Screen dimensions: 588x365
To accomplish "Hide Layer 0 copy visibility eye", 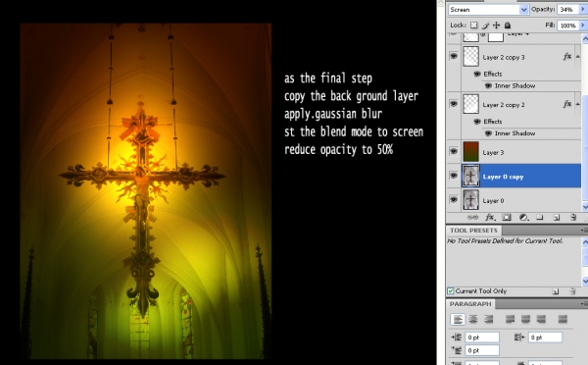I will tap(454, 176).
